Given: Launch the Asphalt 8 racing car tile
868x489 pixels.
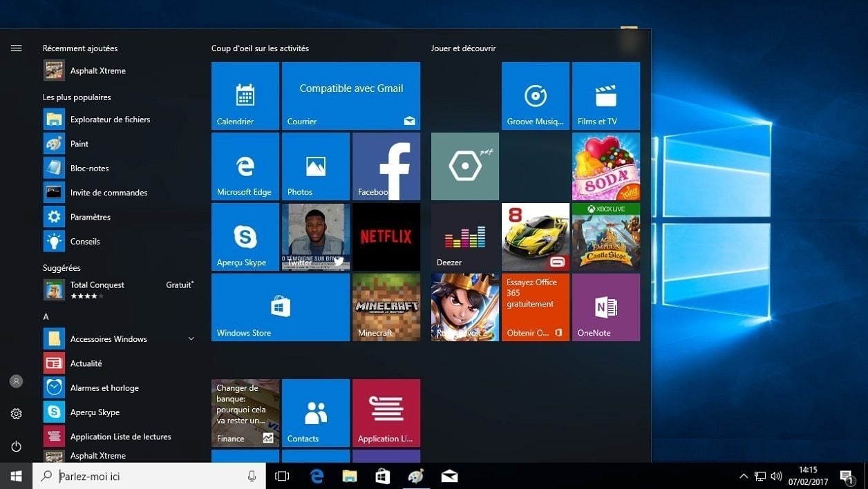Looking at the screenshot, I should click(x=536, y=237).
